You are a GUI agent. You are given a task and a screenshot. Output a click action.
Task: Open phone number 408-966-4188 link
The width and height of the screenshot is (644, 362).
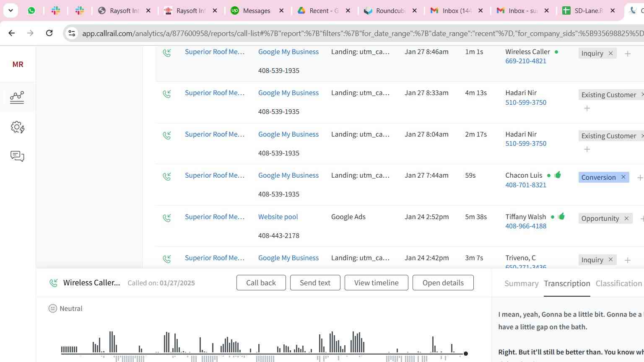(x=526, y=226)
